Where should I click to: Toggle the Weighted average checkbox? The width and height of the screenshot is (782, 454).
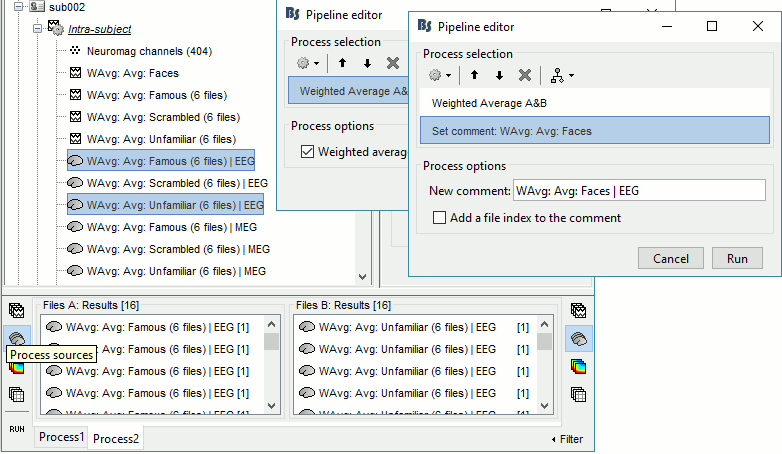click(307, 152)
